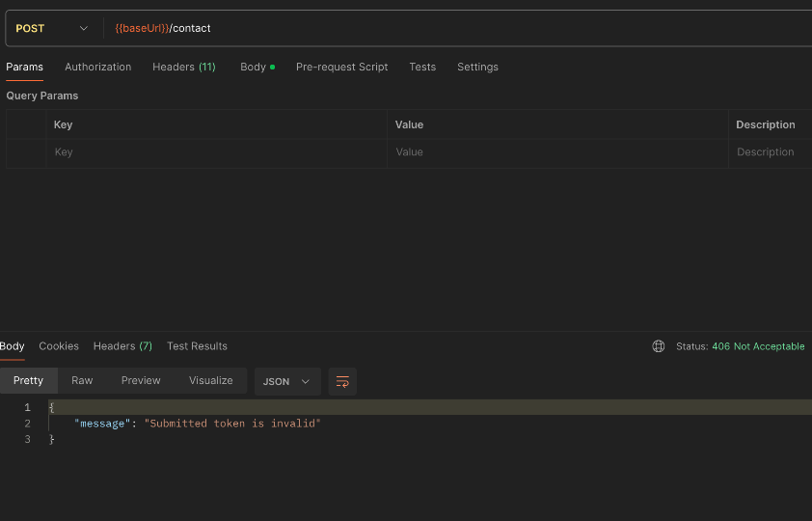Switch to the Authorization tab
Screen dimensions: 812x521
click(97, 67)
